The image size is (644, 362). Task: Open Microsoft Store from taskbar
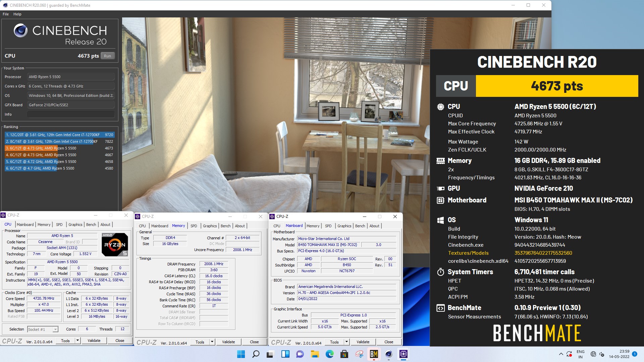344,354
